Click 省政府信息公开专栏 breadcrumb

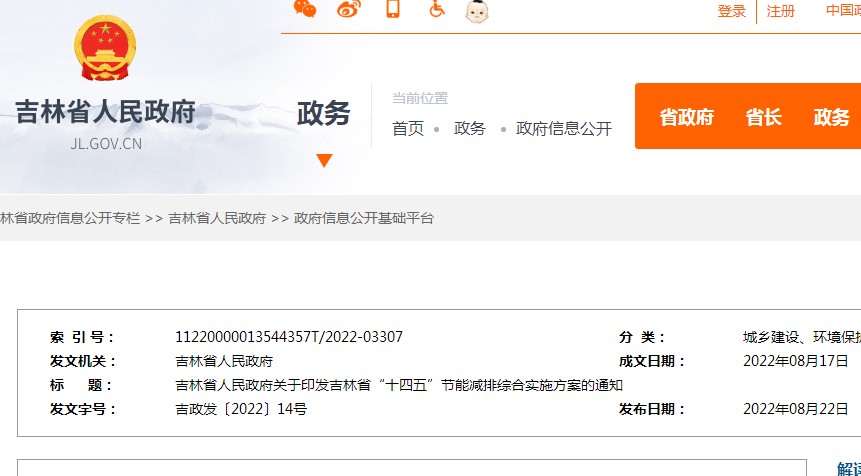(x=70, y=219)
